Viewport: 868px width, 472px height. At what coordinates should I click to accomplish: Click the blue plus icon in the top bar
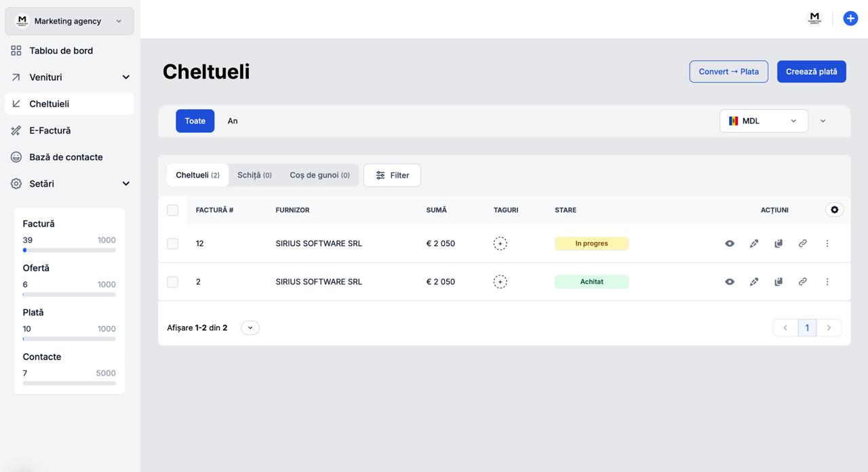click(850, 18)
